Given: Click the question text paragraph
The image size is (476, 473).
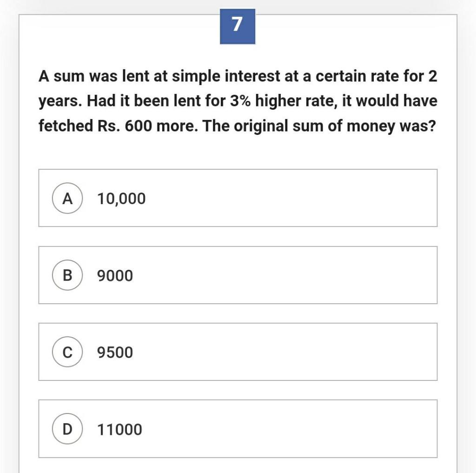Looking at the screenshot, I should coord(237,101).
